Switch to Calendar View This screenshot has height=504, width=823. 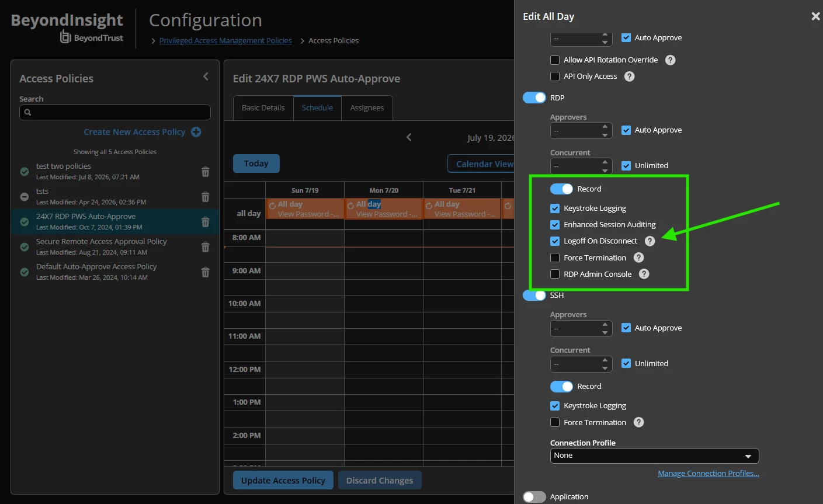click(481, 164)
